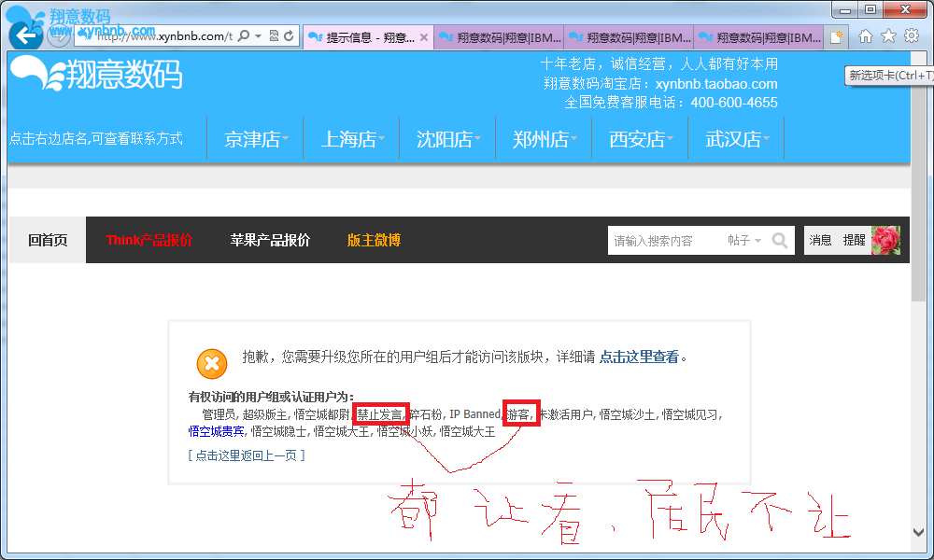This screenshot has height=560, width=934.
Task: Click the page vertical scrollbar thumb
Action: 918,176
